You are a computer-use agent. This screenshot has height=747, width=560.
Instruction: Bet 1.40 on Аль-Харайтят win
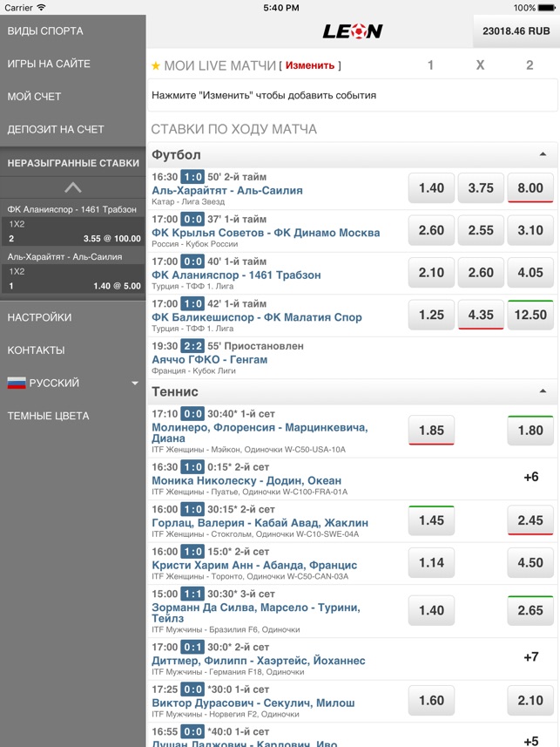coord(431,188)
